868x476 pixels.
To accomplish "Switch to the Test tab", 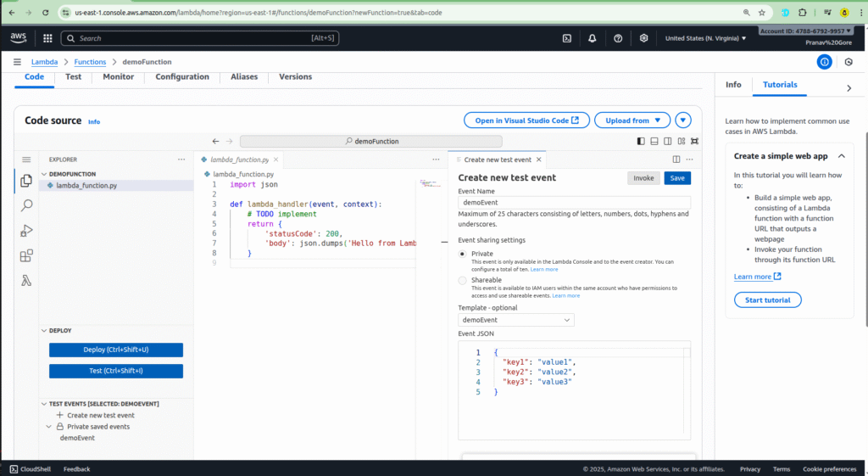I will click(73, 77).
